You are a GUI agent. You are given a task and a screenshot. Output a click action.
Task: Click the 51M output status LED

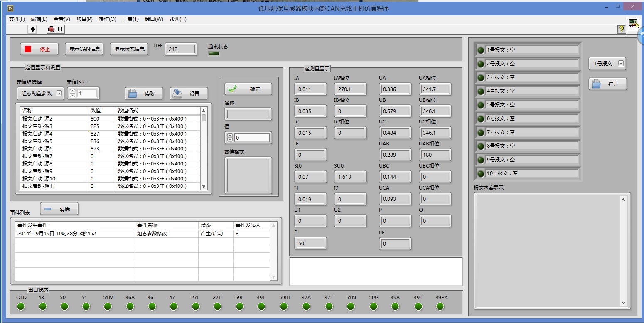pyautogui.click(x=108, y=307)
